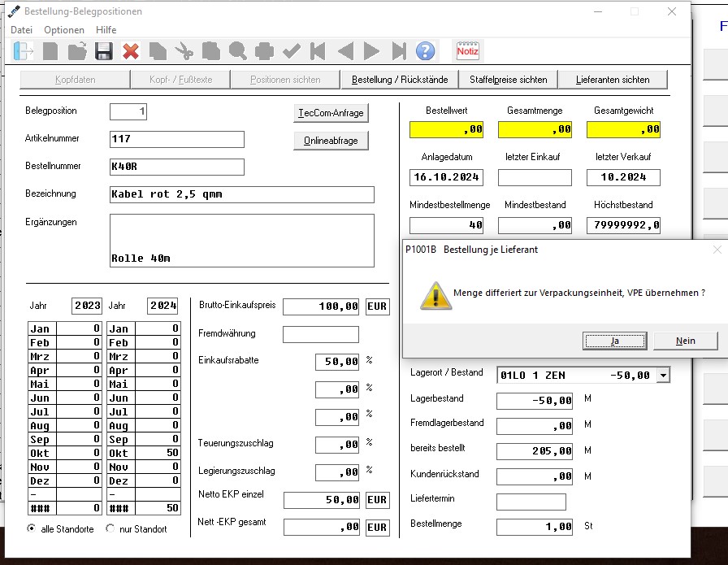
Task: Click Lieferanten sichten button
Action: (613, 80)
